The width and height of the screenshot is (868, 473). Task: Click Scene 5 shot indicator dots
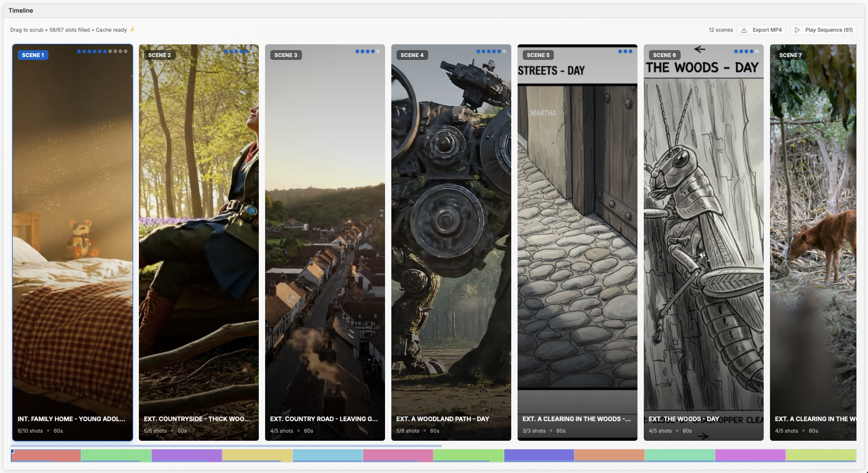point(625,51)
